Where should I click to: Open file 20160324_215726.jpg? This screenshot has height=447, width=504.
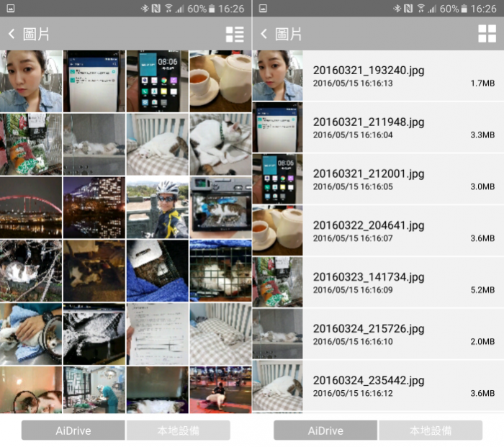coord(378,334)
